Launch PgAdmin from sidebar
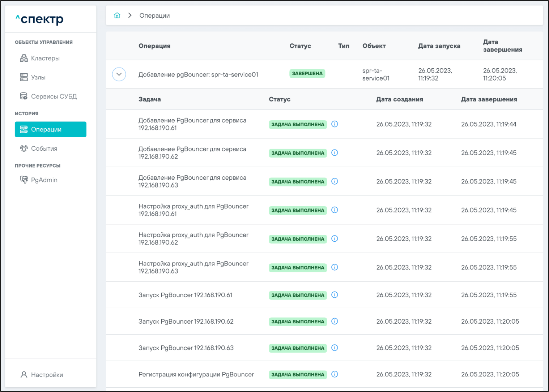Screen dimensions: 549x392 [x=44, y=180]
